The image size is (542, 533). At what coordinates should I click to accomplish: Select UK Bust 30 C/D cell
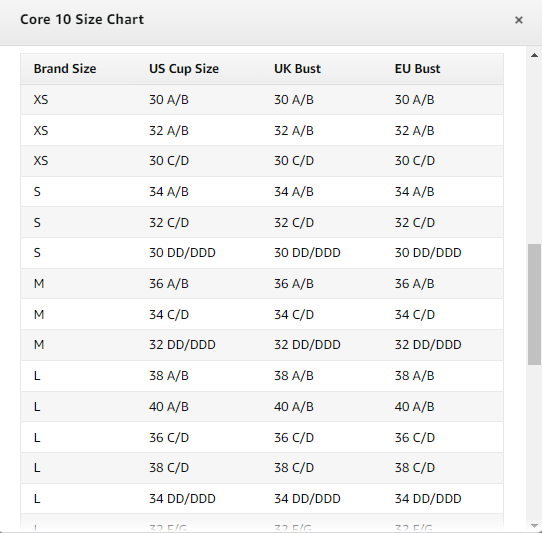pyautogui.click(x=294, y=161)
